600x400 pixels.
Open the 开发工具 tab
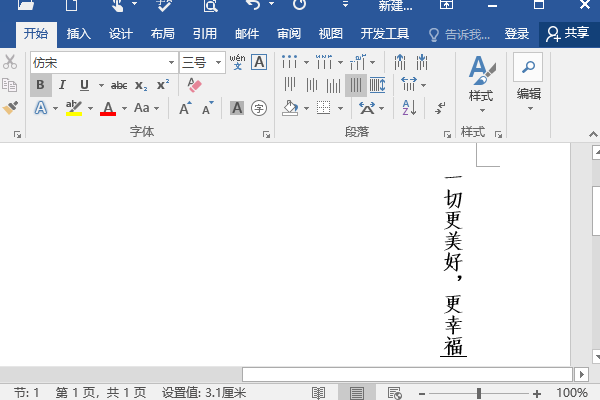click(x=385, y=34)
